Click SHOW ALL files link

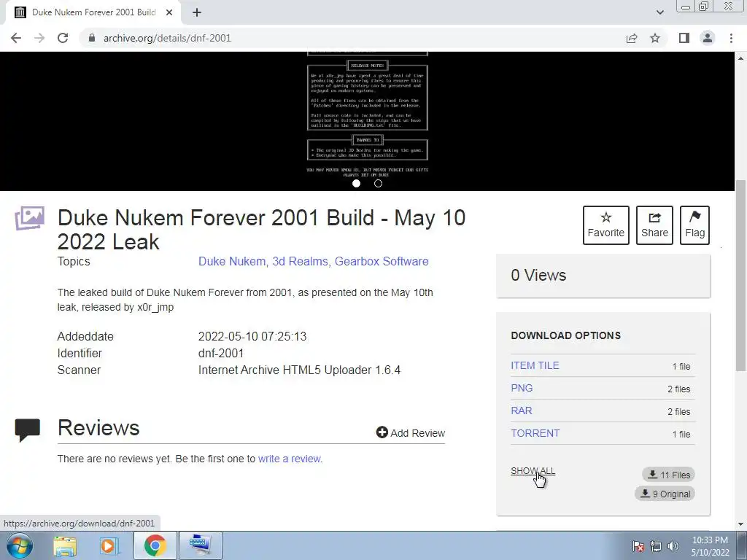click(533, 471)
